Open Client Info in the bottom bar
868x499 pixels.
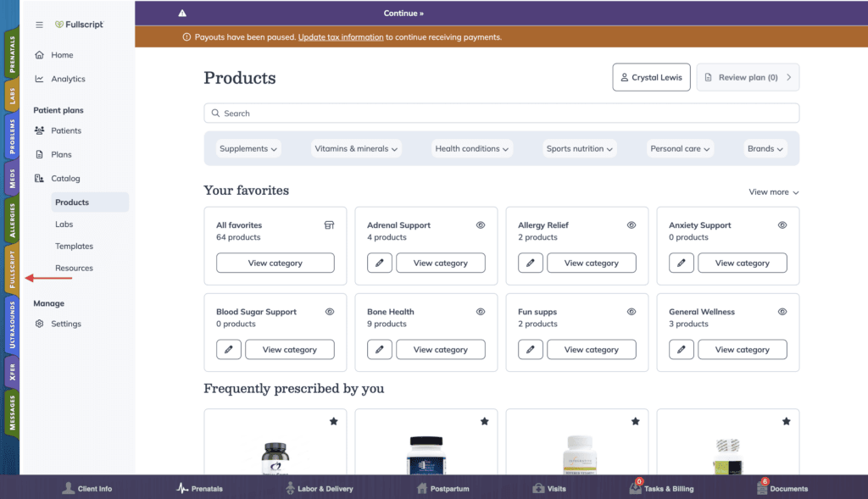tap(87, 489)
